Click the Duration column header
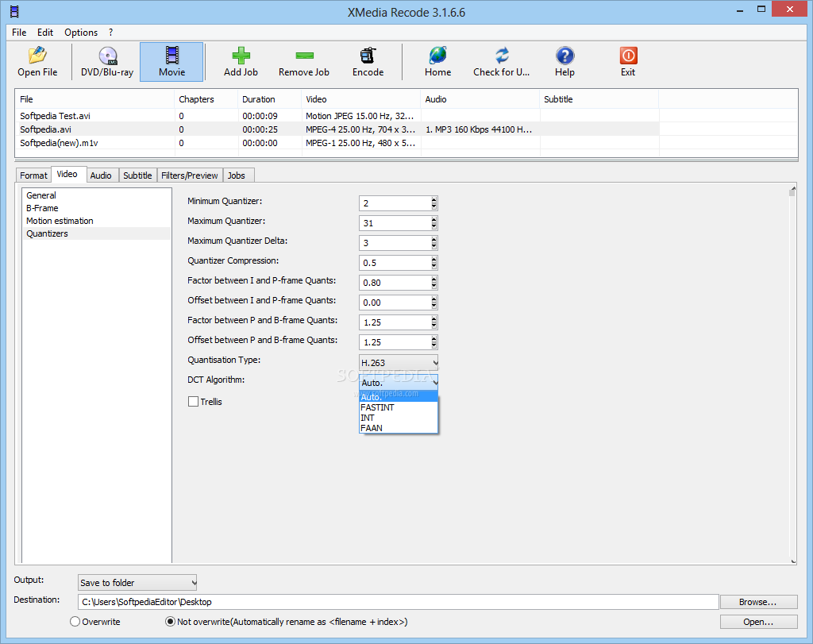813x644 pixels. [x=270, y=99]
